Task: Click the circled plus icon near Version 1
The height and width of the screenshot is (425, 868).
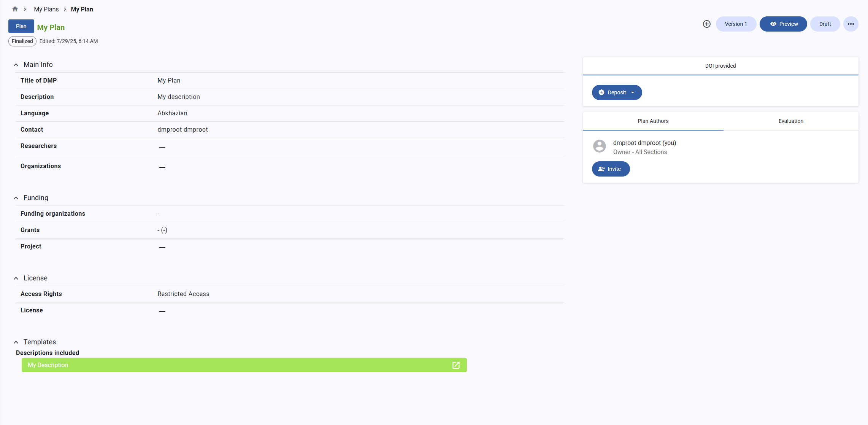Action: (x=706, y=24)
